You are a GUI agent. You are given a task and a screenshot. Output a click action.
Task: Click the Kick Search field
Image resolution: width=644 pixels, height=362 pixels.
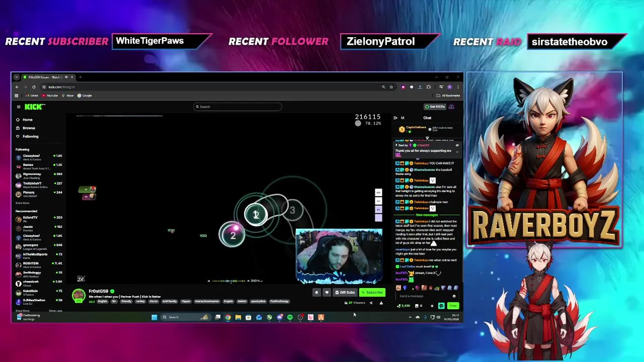pyautogui.click(x=237, y=107)
